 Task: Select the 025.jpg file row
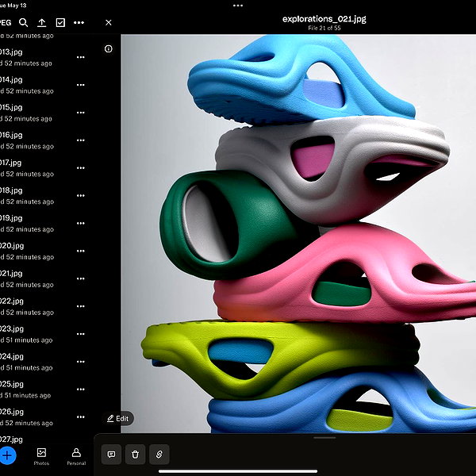coord(45,390)
